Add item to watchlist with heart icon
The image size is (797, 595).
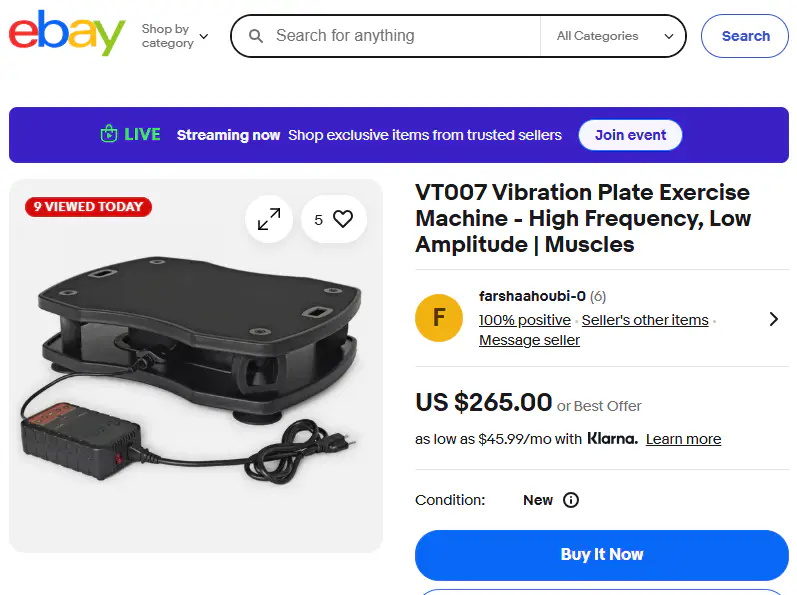pyautogui.click(x=343, y=219)
